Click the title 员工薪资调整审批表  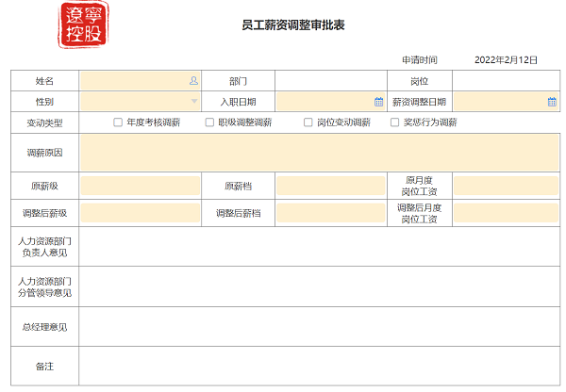293,24
